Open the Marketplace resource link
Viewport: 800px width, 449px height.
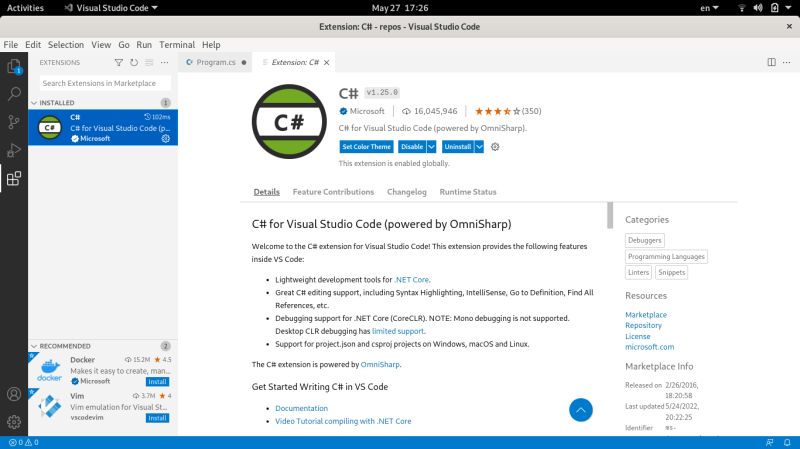pyautogui.click(x=646, y=315)
